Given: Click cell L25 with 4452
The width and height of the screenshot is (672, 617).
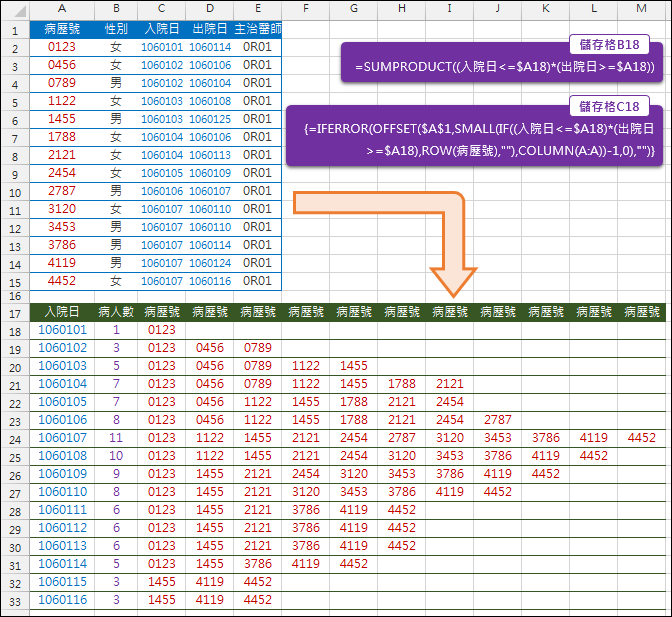Looking at the screenshot, I should click(594, 456).
